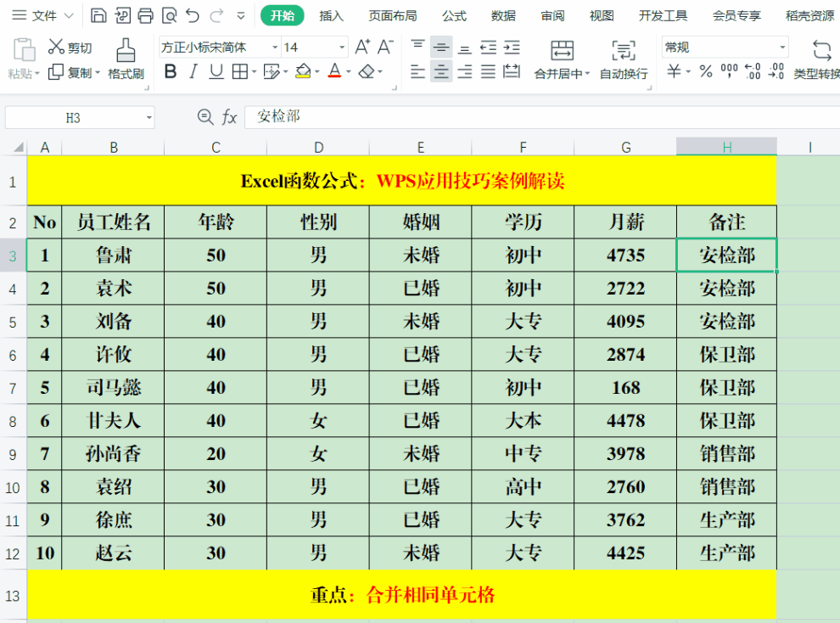Open the 数据 ribbon tab
Viewport: 840px width, 623px height.
(502, 14)
